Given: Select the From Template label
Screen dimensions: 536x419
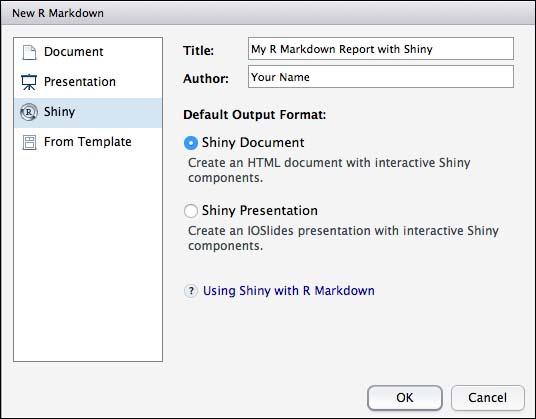Looking at the screenshot, I should pos(88,141).
